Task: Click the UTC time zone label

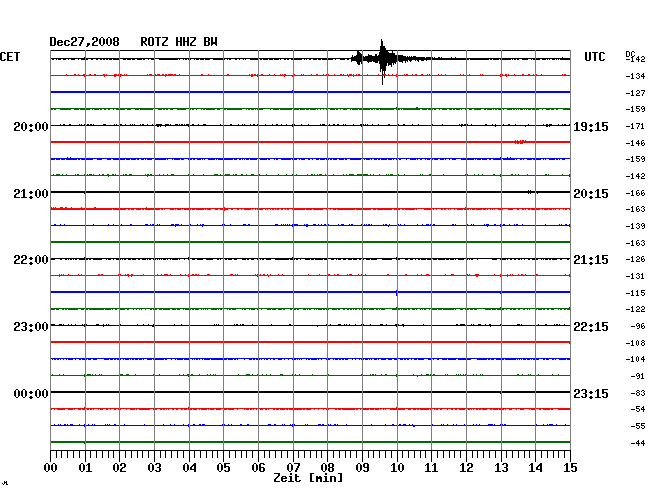Action: (594, 57)
